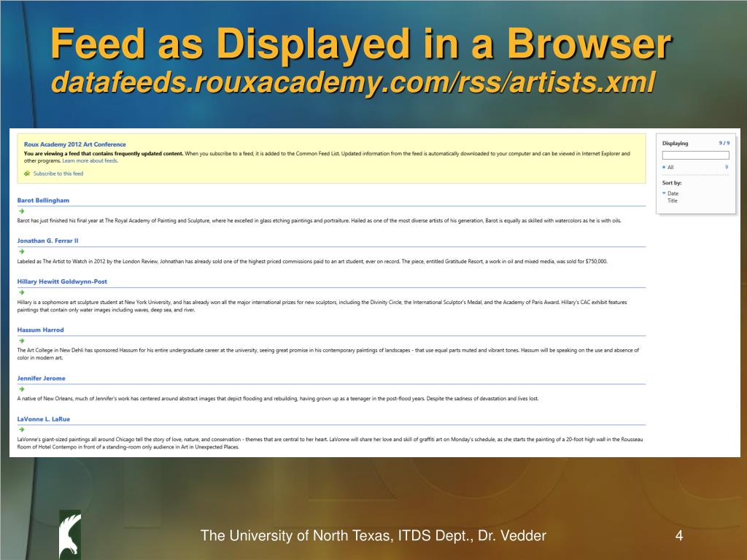This screenshot has height=560, width=747.
Task: Click the University of North Texas eagle logo
Action: [x=69, y=534]
